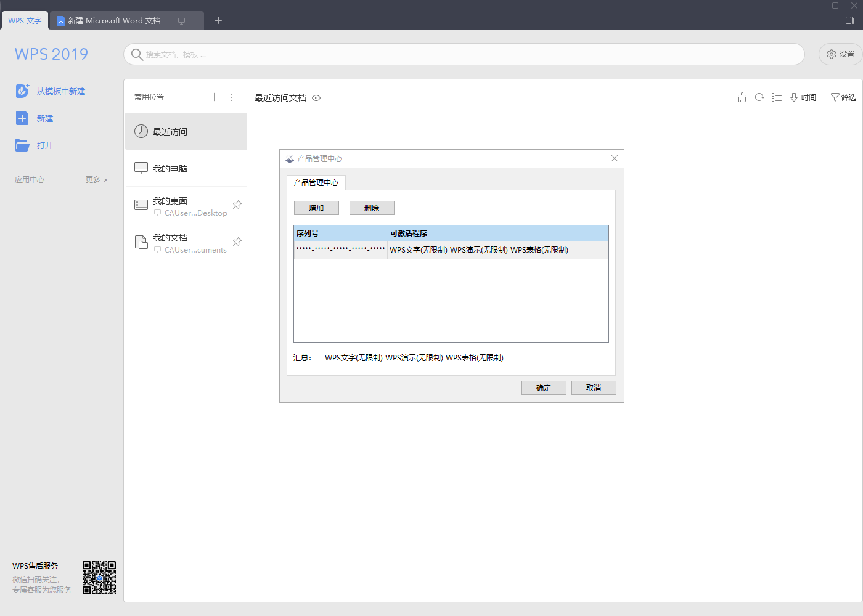The image size is (863, 616).
Task: Sort by 时间
Action: coord(803,97)
